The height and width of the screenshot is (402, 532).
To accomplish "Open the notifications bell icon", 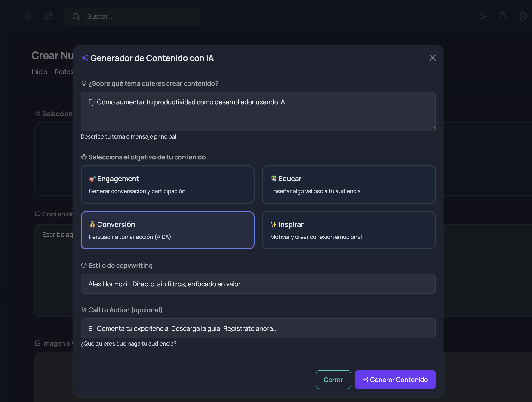I will tap(502, 16).
